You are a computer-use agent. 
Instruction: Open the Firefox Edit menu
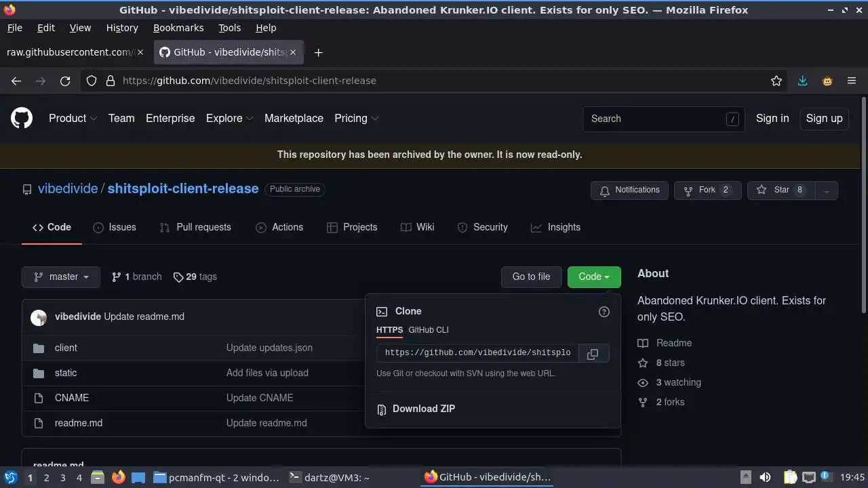pyautogui.click(x=46, y=28)
